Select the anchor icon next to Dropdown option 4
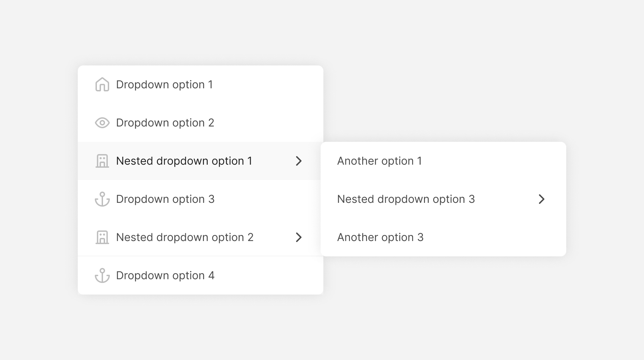Image resolution: width=644 pixels, height=360 pixels. pyautogui.click(x=102, y=275)
